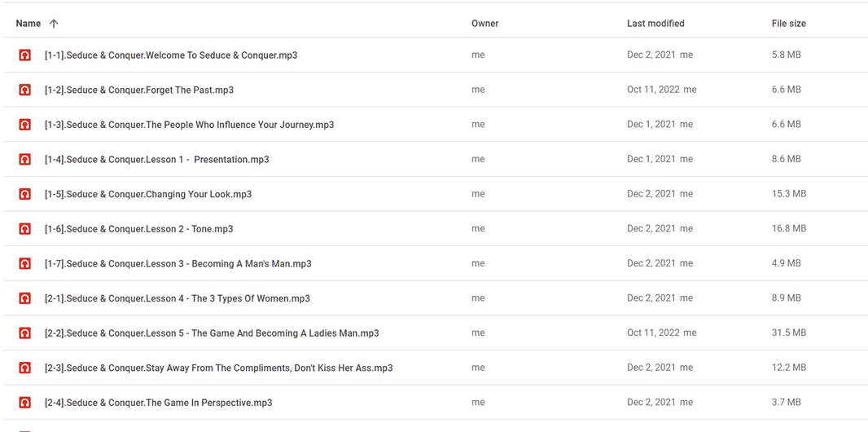Screen dimensions: 868x432
Task: Select Lesson 3 - Becoming A Man's Man.mp3 name
Action: [178, 263]
